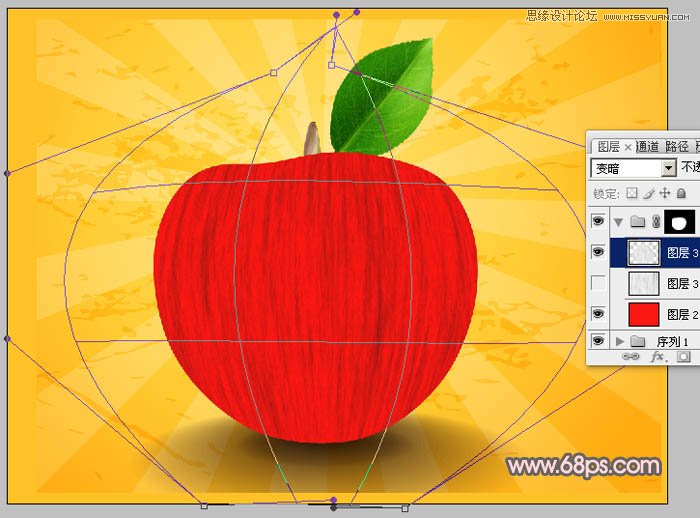Click the link layers icon at panel bottom
The image size is (700, 518).
[631, 356]
